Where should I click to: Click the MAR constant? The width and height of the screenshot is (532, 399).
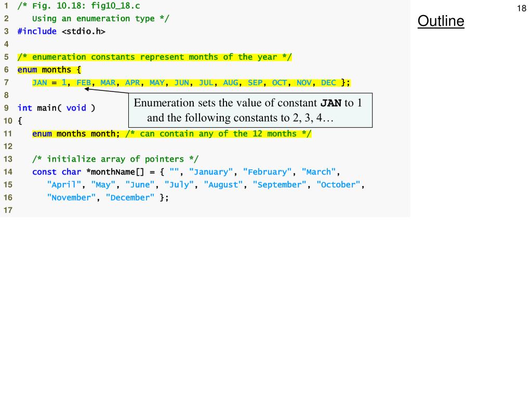pyautogui.click(x=108, y=83)
